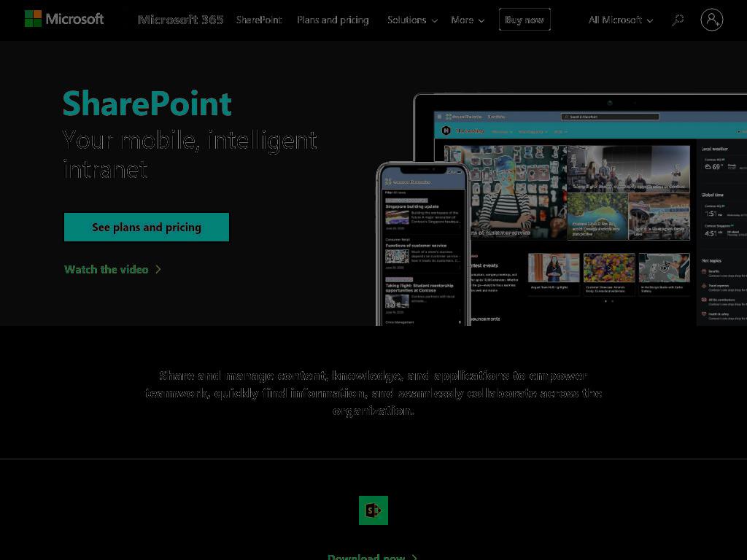Click the Buy now button
This screenshot has width=747, height=560.
click(x=525, y=20)
